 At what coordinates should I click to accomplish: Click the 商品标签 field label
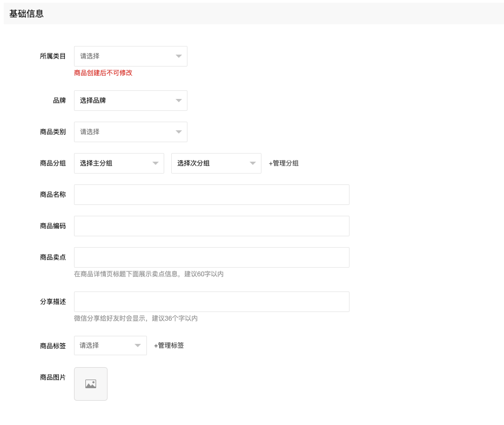click(53, 346)
